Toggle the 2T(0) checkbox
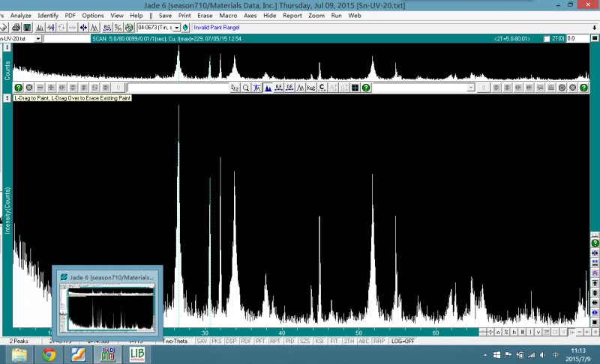 pos(546,38)
